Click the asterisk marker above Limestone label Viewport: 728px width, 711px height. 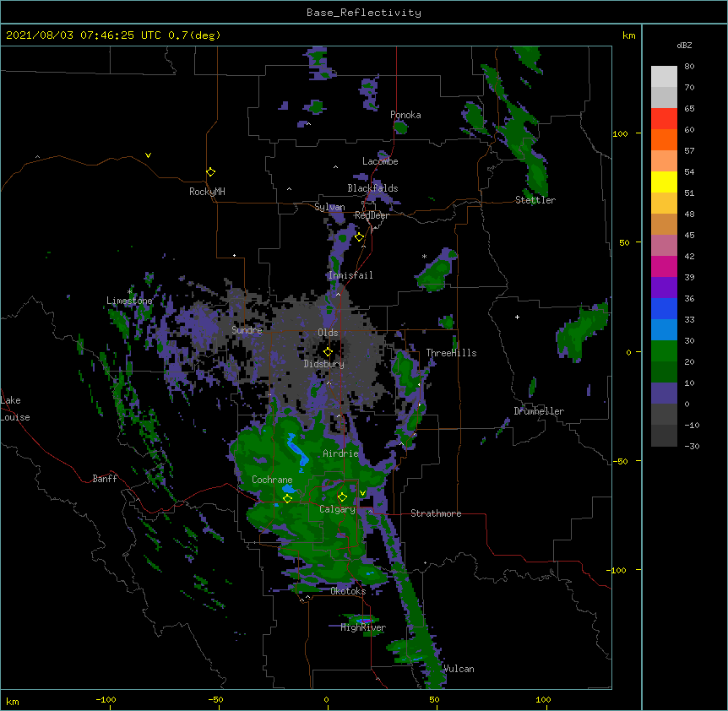click(130, 292)
